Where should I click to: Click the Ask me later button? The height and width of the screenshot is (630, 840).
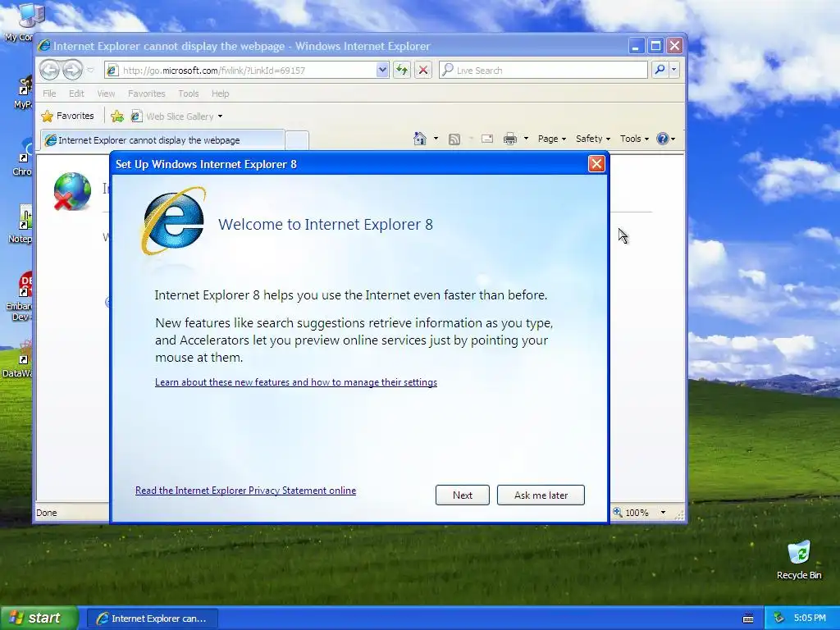541,495
